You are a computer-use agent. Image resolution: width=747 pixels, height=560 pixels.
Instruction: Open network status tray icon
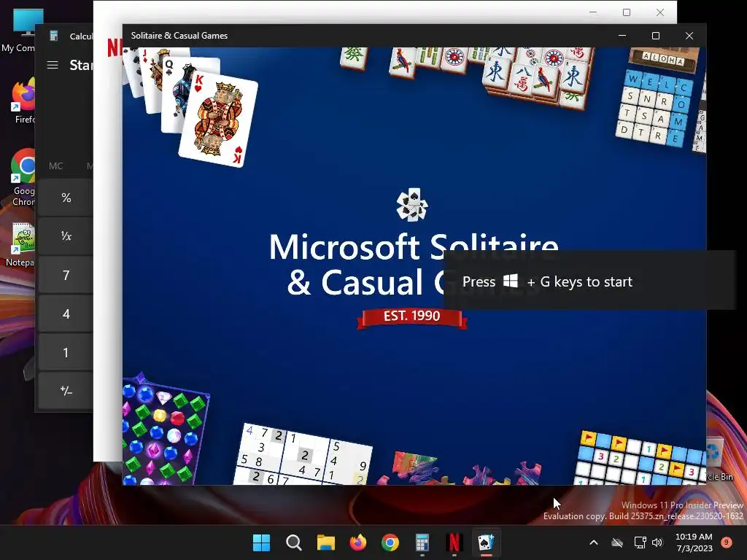(640, 542)
